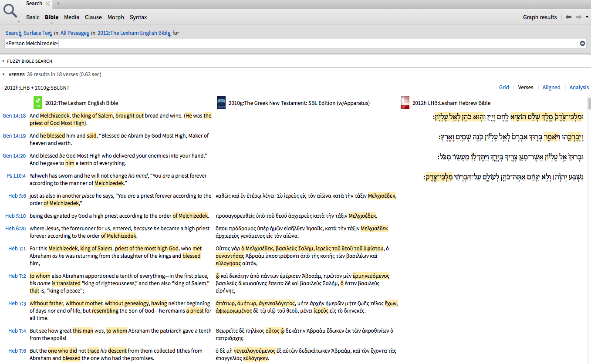Run search with the go arrow button
This screenshot has width=591, height=364.
tap(582, 43)
